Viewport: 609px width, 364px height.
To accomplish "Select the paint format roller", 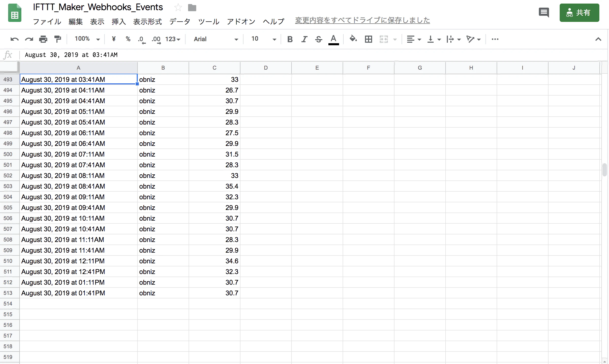I will (58, 39).
